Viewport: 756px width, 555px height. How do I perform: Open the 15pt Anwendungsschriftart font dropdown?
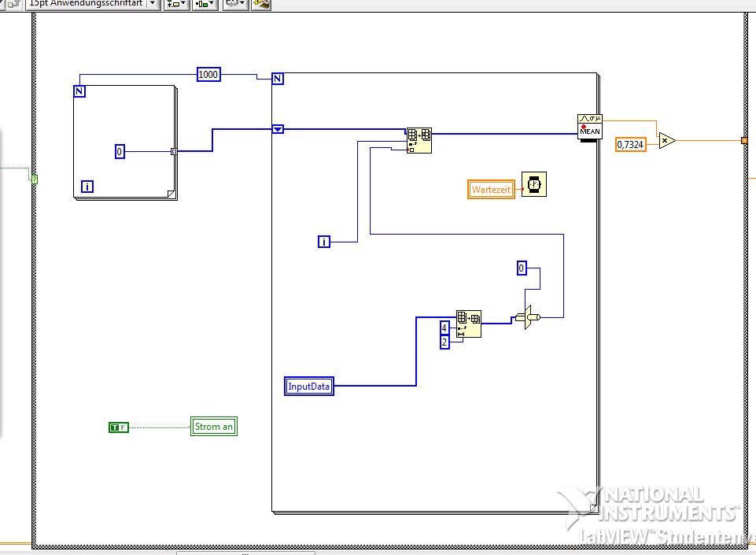(93, 4)
